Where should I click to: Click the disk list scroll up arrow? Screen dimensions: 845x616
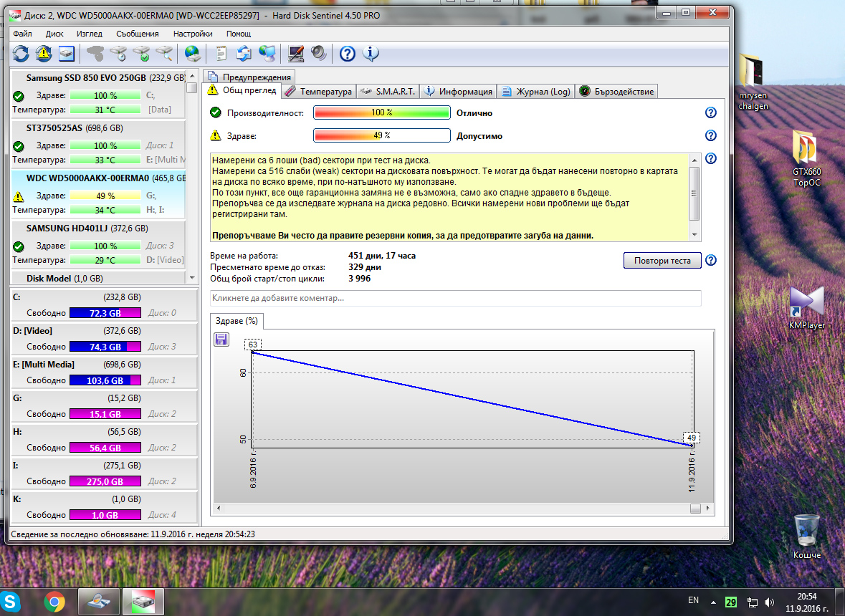coord(192,76)
